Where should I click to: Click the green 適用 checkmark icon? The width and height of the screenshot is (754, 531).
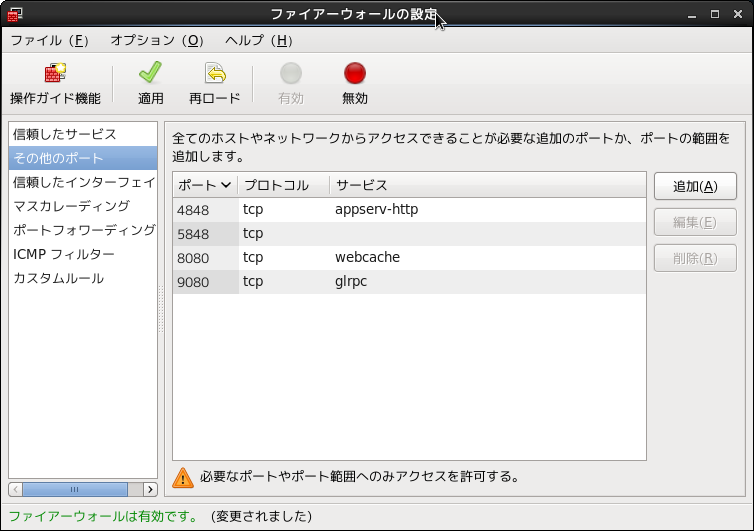click(150, 74)
